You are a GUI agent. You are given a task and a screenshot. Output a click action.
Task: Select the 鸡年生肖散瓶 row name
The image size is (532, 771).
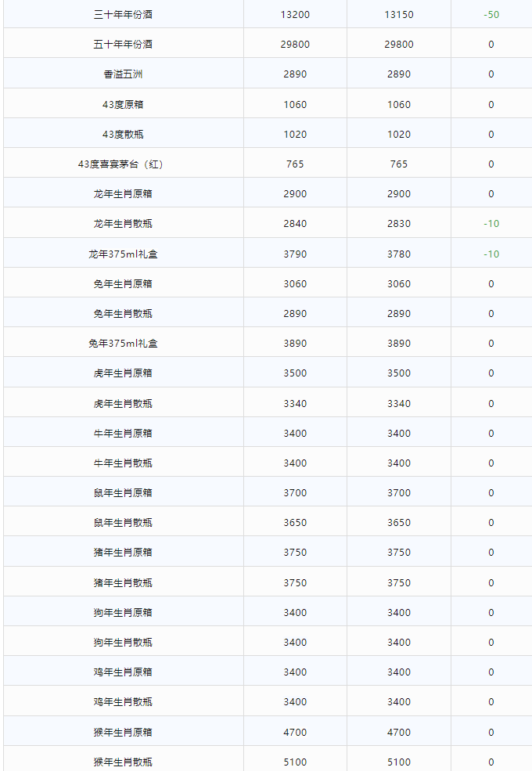click(x=123, y=701)
